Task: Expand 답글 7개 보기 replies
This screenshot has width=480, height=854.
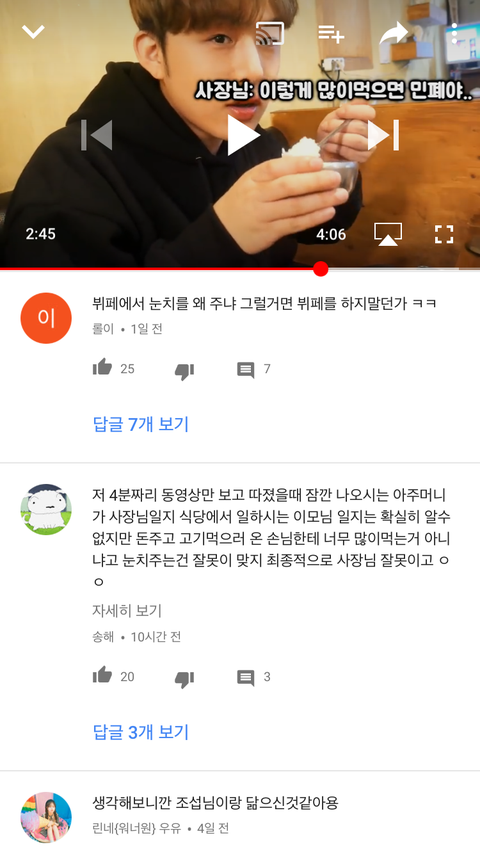Action: [141, 424]
